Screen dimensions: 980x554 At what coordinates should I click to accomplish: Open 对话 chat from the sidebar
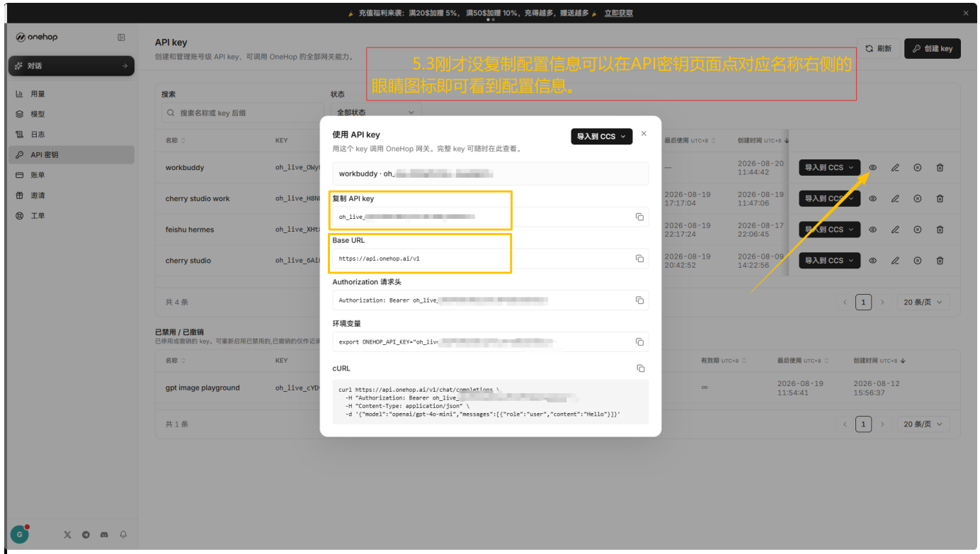[71, 66]
